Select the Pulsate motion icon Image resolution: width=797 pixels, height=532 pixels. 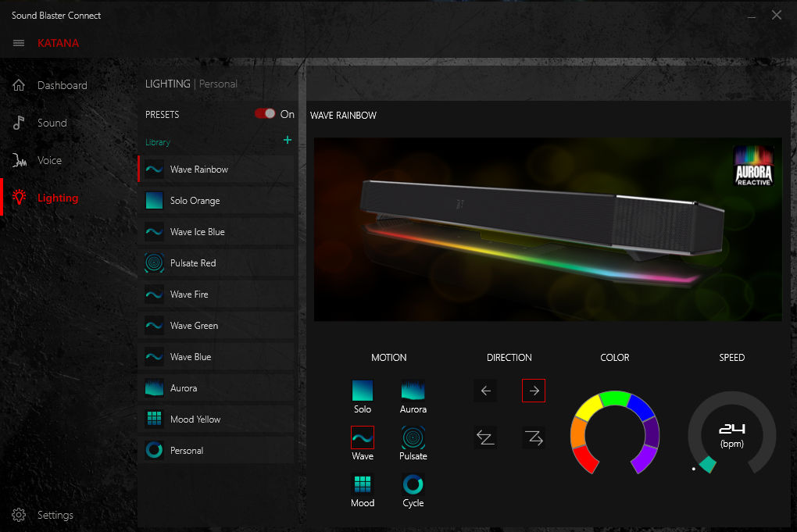point(413,437)
